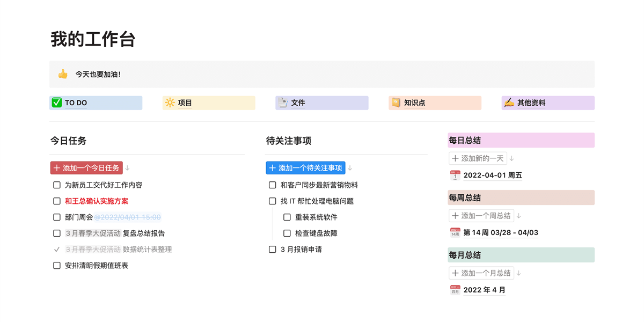
Task: Click the calendar icon beside 2022-04-01 周五
Action: pyautogui.click(x=455, y=175)
